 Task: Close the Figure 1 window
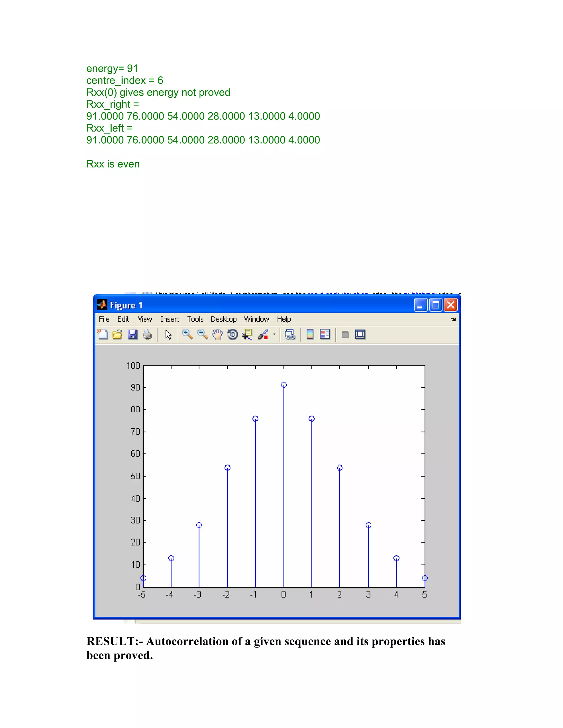(x=451, y=305)
